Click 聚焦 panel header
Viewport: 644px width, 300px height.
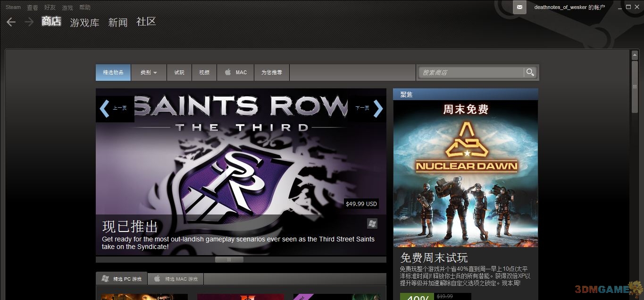[x=466, y=94]
